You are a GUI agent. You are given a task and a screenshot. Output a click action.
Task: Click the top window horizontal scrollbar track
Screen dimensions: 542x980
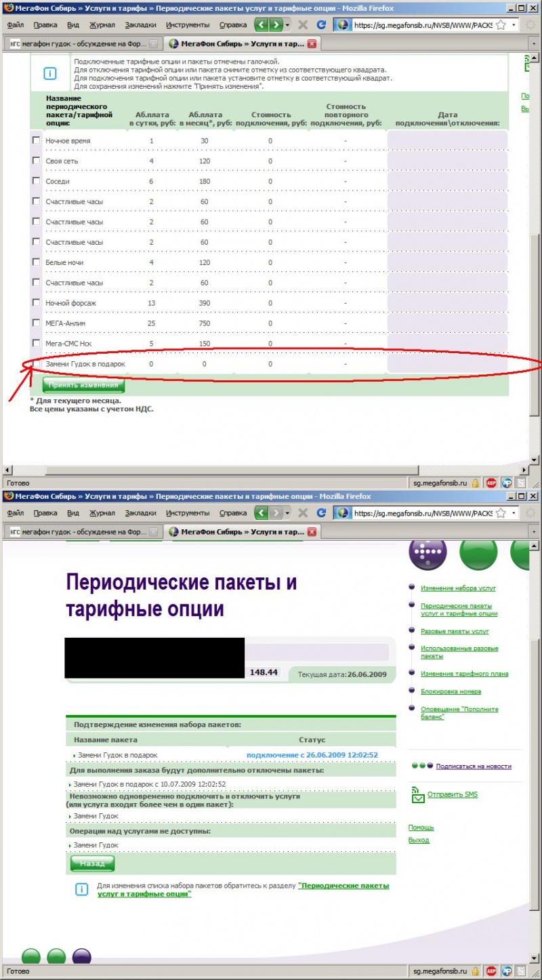click(x=271, y=470)
